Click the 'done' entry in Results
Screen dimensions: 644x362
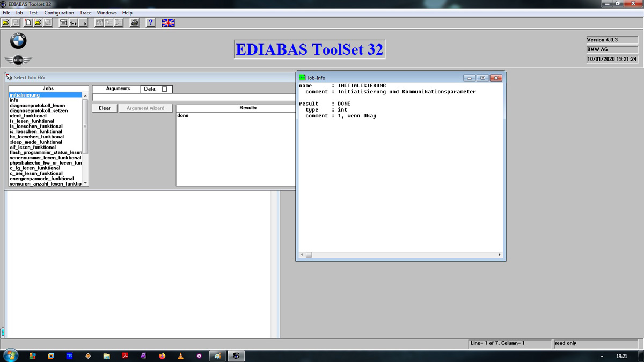pos(182,115)
